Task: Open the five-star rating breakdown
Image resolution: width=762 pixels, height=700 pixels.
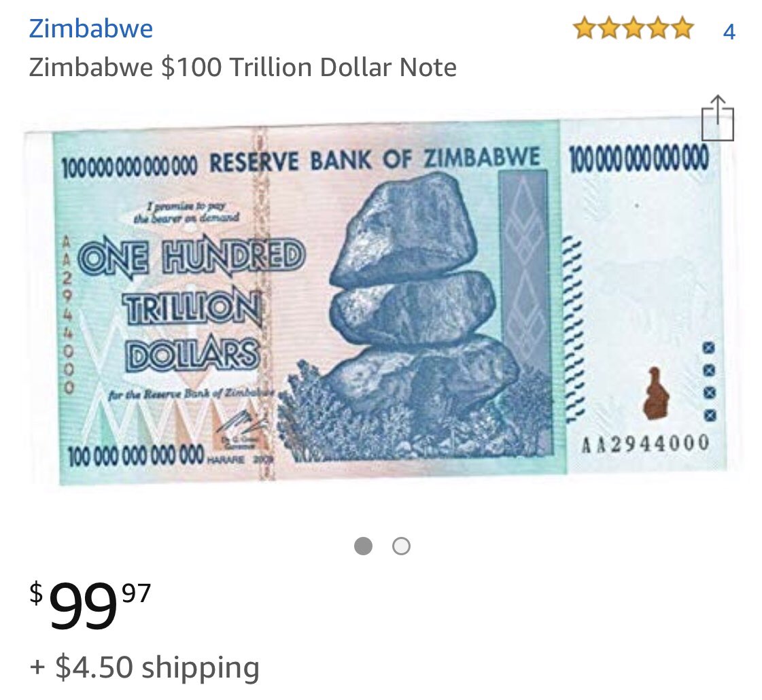Action: 634,28
